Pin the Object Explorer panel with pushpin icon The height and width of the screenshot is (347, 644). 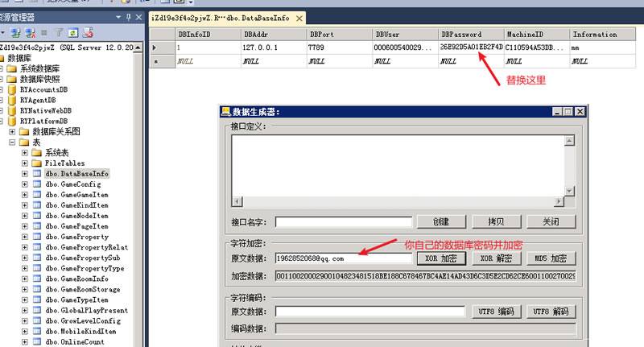click(x=130, y=16)
